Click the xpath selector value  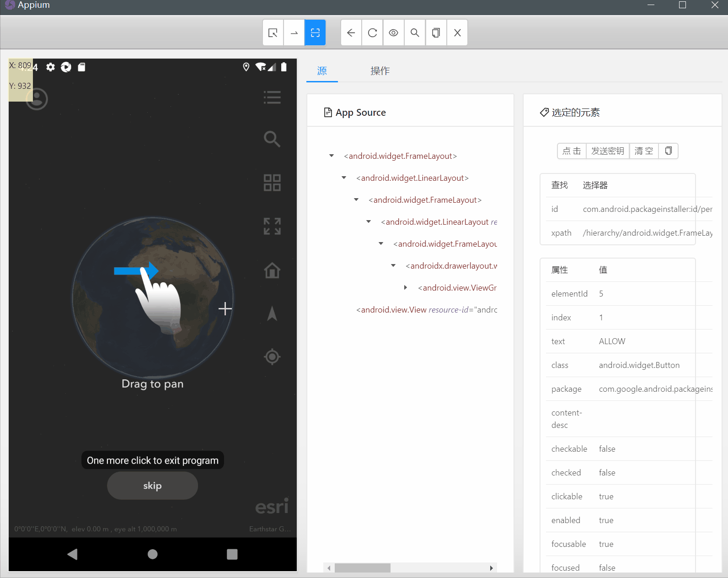coord(648,233)
